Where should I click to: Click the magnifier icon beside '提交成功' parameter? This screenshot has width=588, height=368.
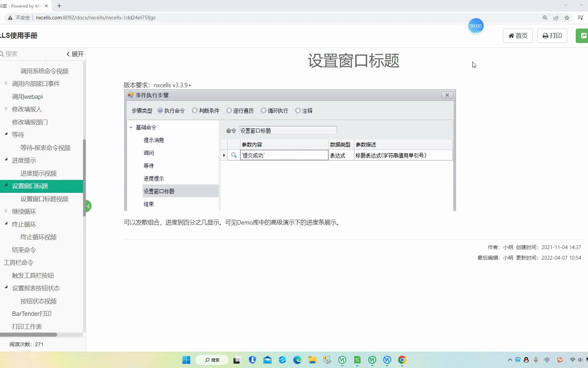coord(234,155)
